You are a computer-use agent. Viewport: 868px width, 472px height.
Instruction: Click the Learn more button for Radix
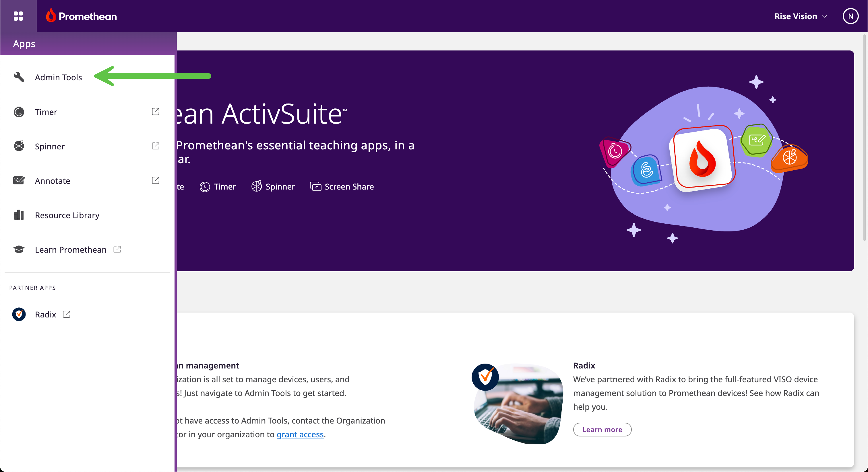tap(602, 429)
